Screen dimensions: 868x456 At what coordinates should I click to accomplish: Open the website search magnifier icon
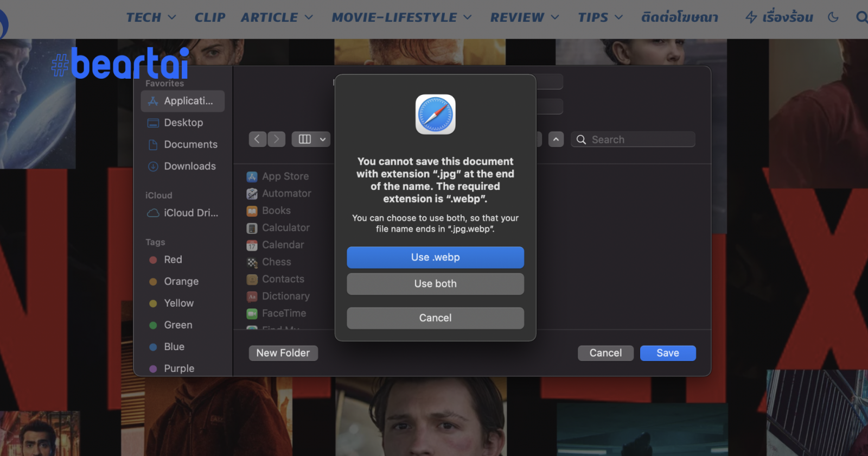click(861, 17)
